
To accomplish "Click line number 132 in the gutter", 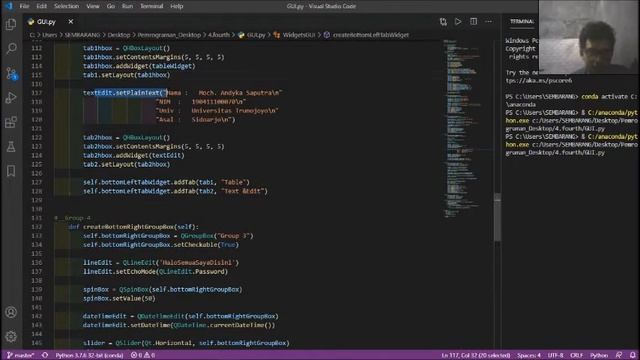I will (37, 227).
